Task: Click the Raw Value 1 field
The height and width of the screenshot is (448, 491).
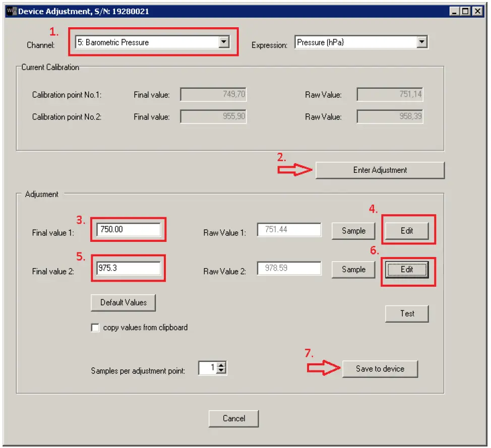Action: click(289, 229)
